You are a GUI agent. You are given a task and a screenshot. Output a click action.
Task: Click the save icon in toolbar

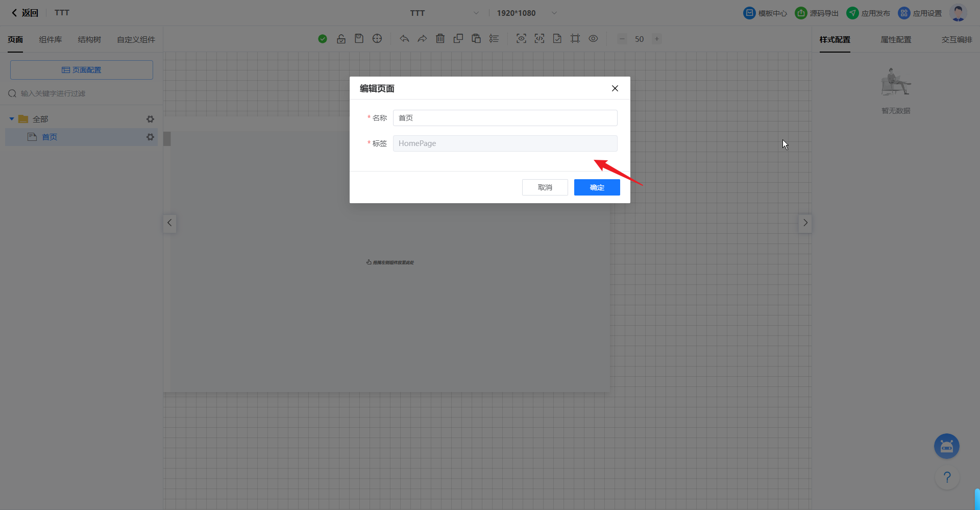[359, 39]
